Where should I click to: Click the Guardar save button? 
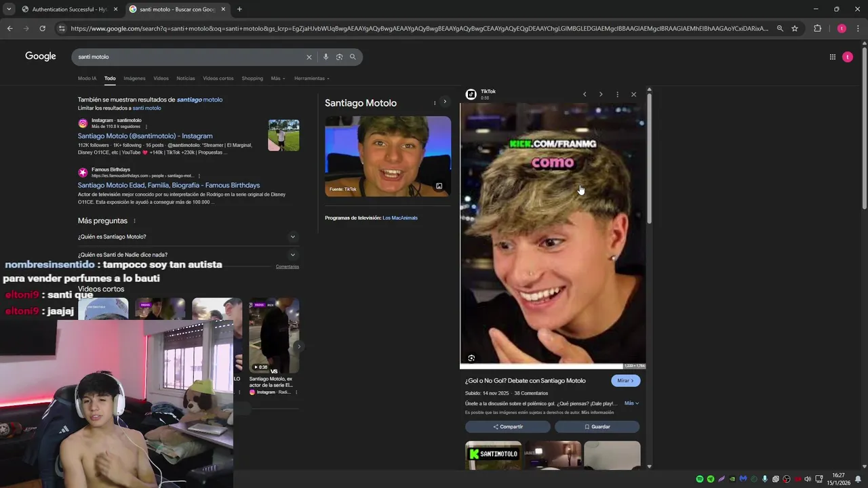597,427
